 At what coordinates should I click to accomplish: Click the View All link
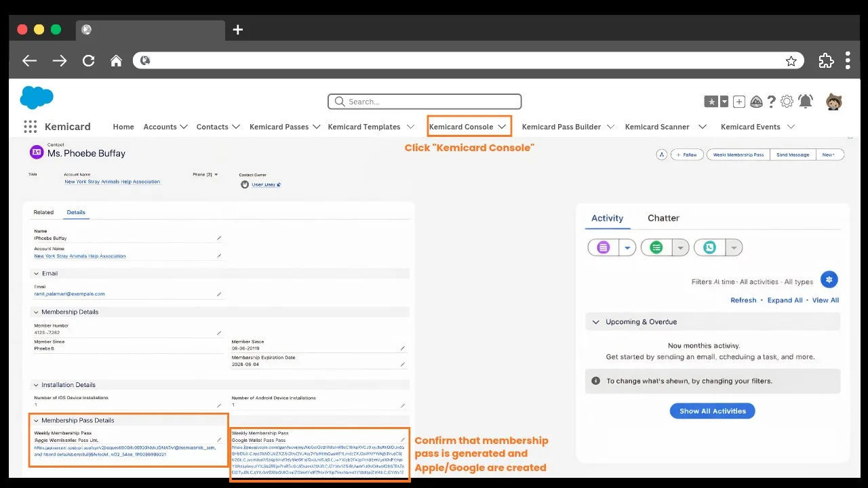click(x=825, y=300)
